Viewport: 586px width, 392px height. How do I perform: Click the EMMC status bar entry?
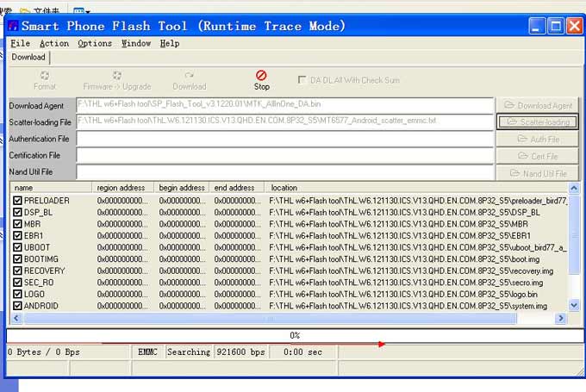[147, 352]
